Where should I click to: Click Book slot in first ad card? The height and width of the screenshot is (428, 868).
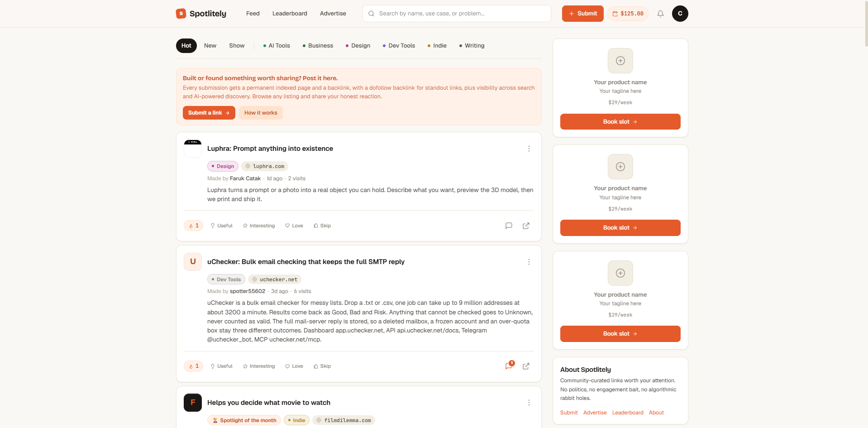620,122
